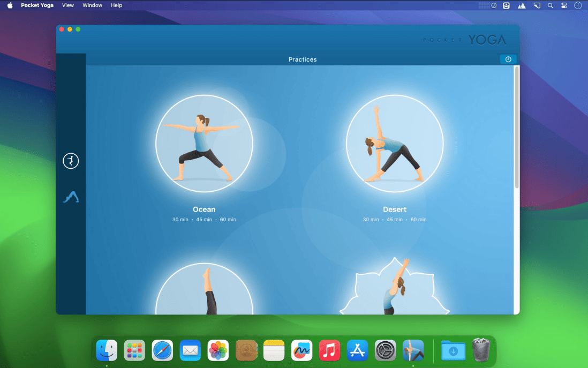This screenshot has height=368, width=588.
Task: Open the Help menu
Action: 116,5
